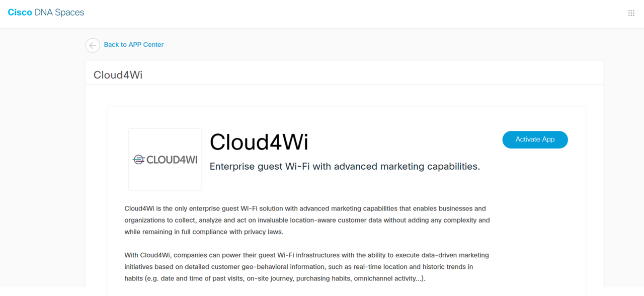Click the DNA Spaces text in the header
This screenshot has height=296, width=644.
[x=59, y=13]
